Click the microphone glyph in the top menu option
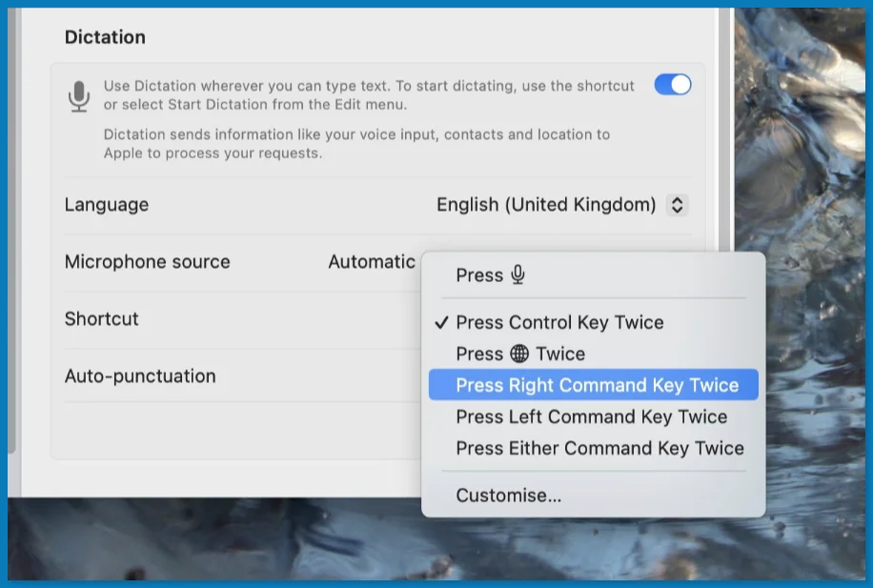This screenshot has height=588, width=873. point(518,275)
